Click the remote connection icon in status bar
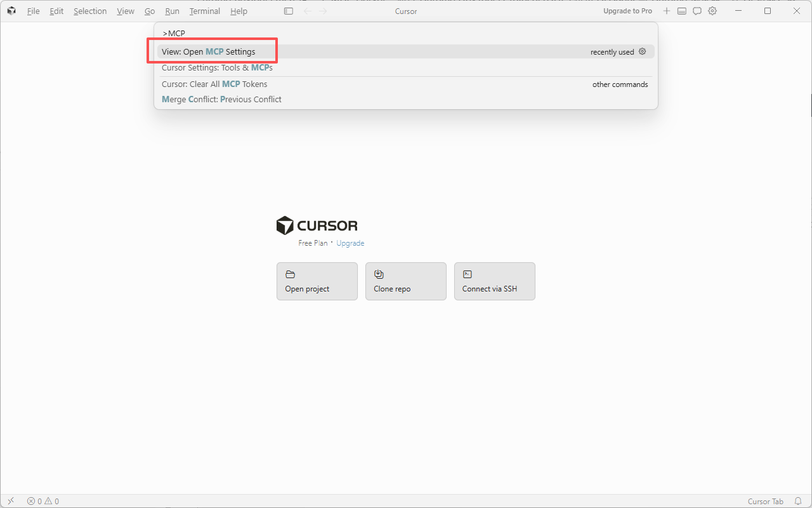812x508 pixels. tap(11, 501)
